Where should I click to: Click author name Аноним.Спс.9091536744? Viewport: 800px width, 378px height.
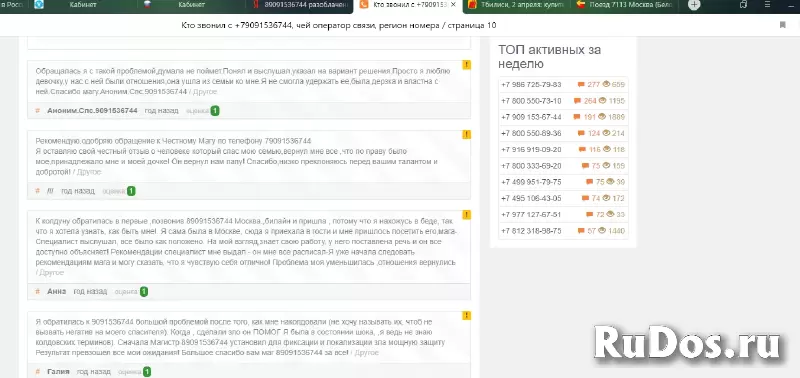tap(92, 110)
